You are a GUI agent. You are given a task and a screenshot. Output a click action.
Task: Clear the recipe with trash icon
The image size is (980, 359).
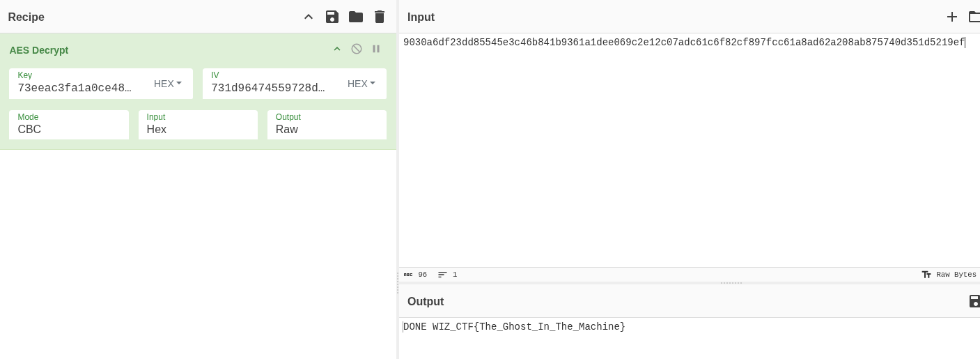click(x=380, y=17)
